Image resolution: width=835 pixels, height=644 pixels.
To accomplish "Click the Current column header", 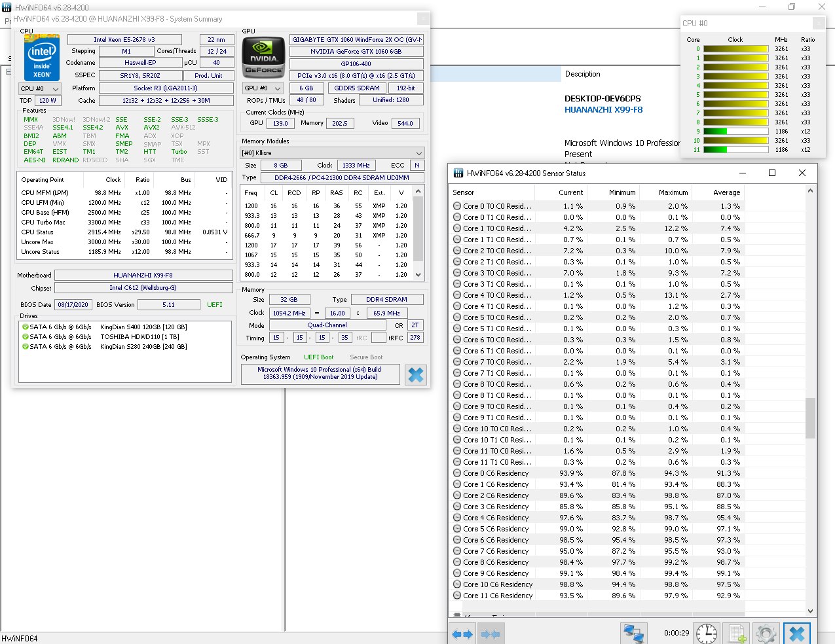I will point(561,192).
